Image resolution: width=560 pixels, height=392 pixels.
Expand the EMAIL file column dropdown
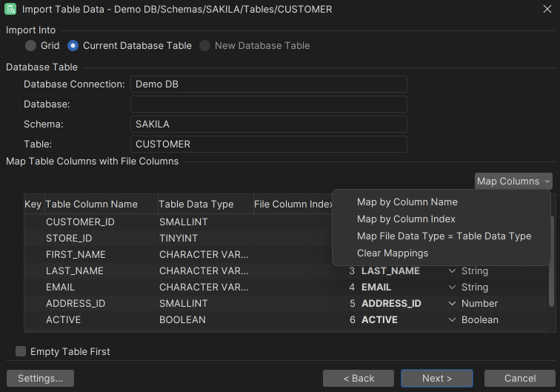(452, 288)
